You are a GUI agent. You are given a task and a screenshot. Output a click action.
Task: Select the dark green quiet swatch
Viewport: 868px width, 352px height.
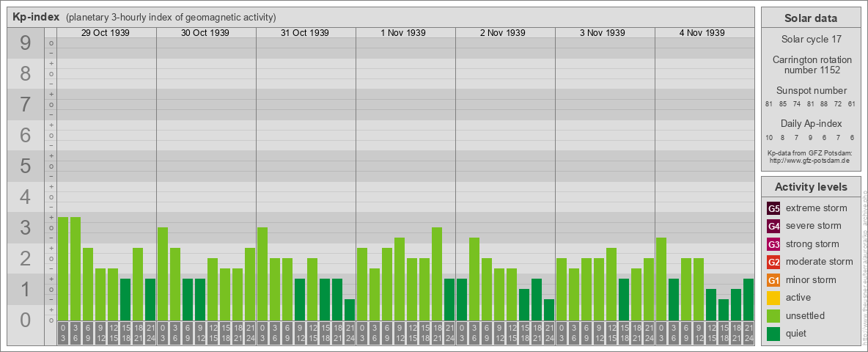(774, 334)
